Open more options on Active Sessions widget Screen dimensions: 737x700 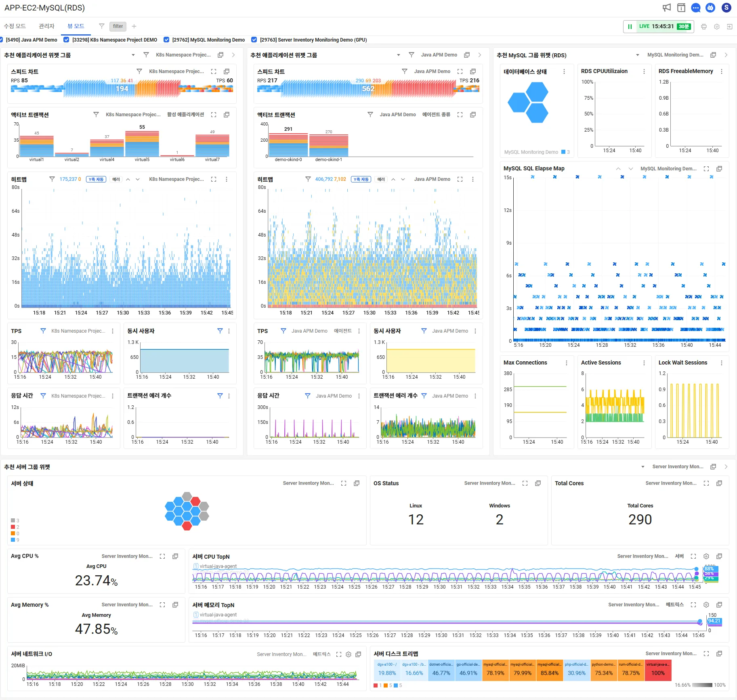click(x=644, y=363)
